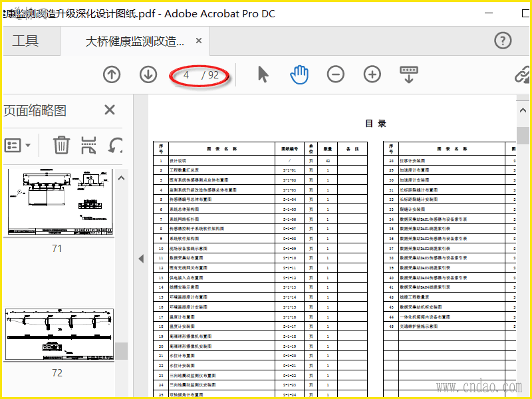
Task: Click the table row 位移计安装图
Action: (x=450, y=160)
